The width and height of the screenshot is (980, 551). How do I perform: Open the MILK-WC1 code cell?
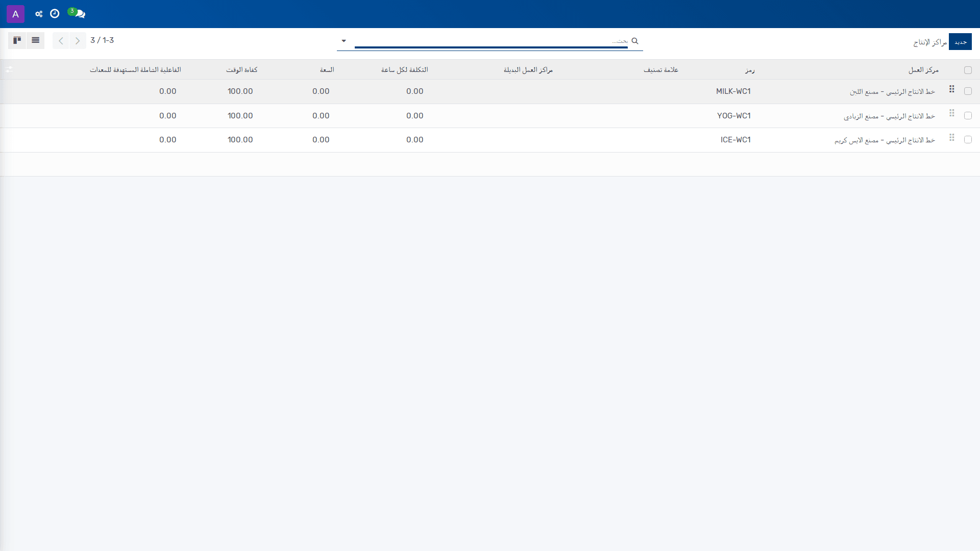tap(733, 91)
